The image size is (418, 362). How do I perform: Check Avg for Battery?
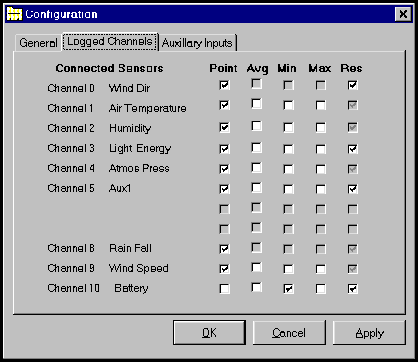click(257, 287)
